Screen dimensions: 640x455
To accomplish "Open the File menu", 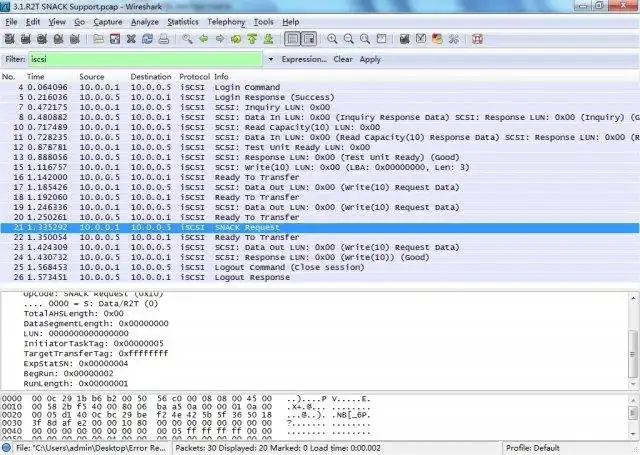I will pyautogui.click(x=11, y=22).
